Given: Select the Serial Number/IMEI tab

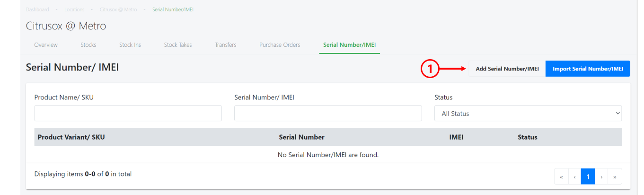Looking at the screenshot, I should (x=350, y=45).
